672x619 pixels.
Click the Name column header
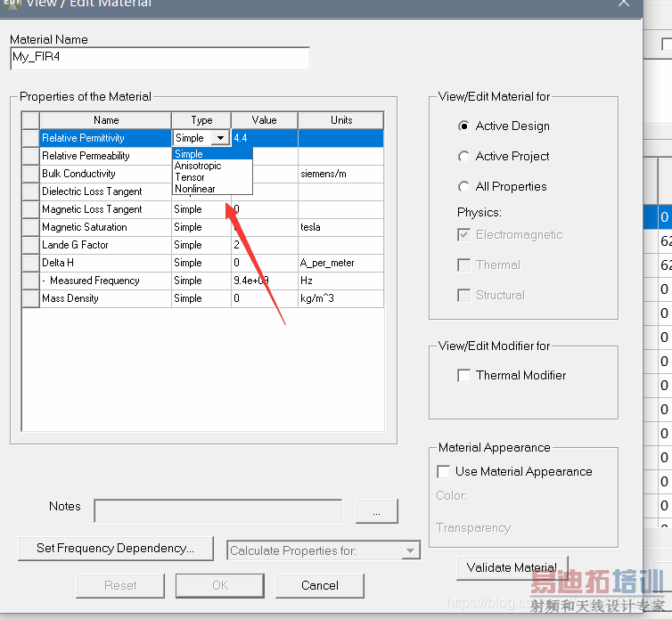(x=105, y=120)
